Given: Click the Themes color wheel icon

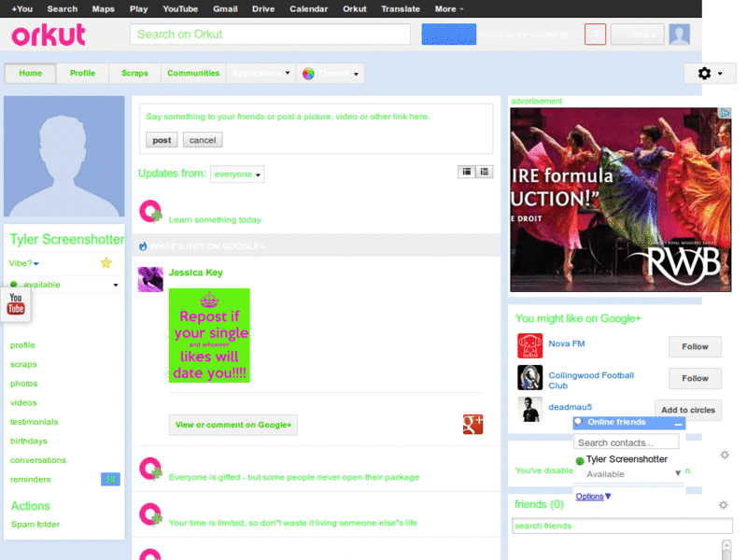Looking at the screenshot, I should pos(308,74).
